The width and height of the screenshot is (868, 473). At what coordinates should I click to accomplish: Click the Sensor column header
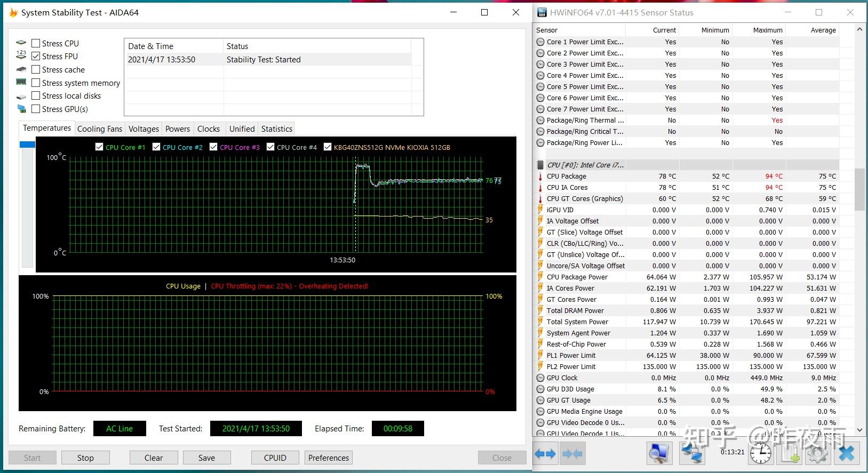pos(579,30)
